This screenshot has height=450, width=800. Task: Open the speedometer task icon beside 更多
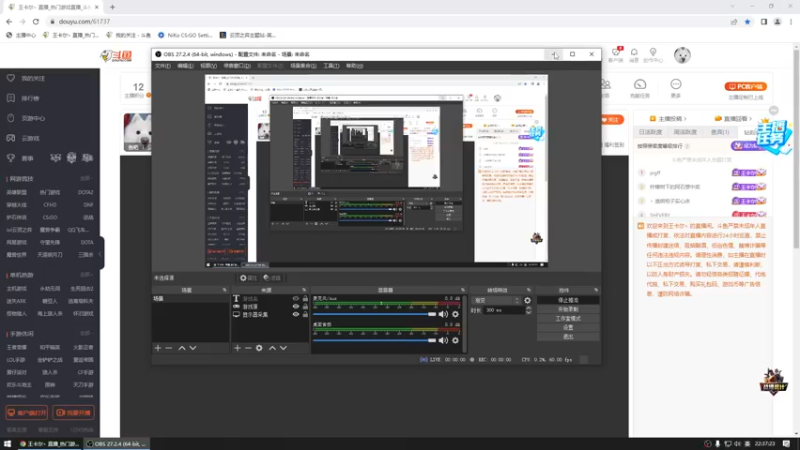pos(640,84)
